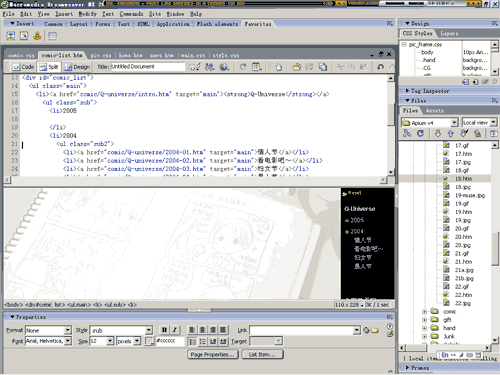Click the Refresh Design View icon
This screenshot has height=375, width=500.
(x=243, y=67)
